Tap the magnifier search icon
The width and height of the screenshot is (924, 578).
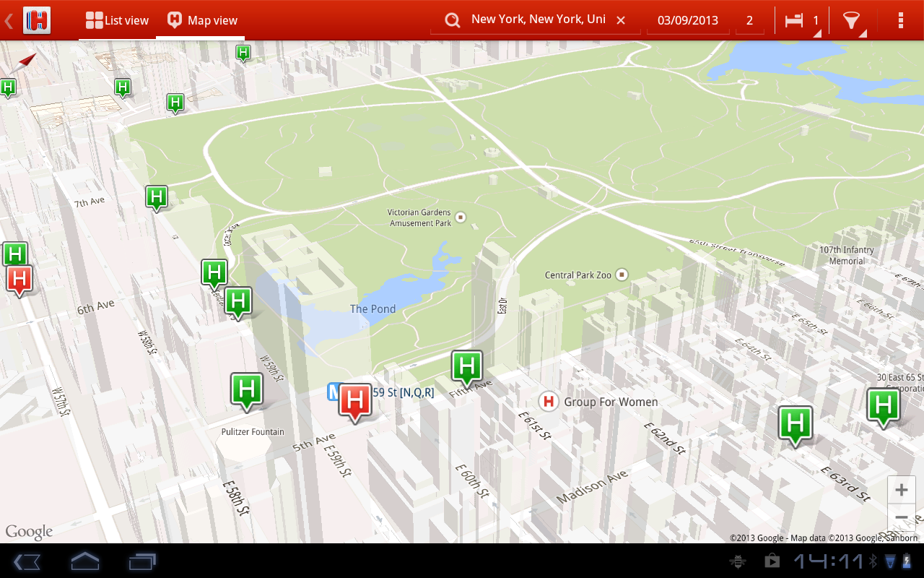click(x=453, y=20)
